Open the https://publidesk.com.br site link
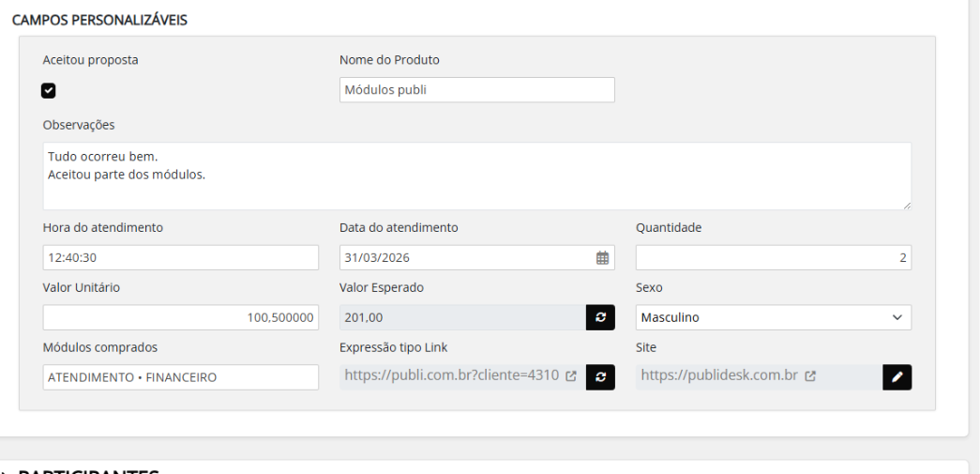Image resolution: width=980 pixels, height=474 pixels. tap(718, 375)
